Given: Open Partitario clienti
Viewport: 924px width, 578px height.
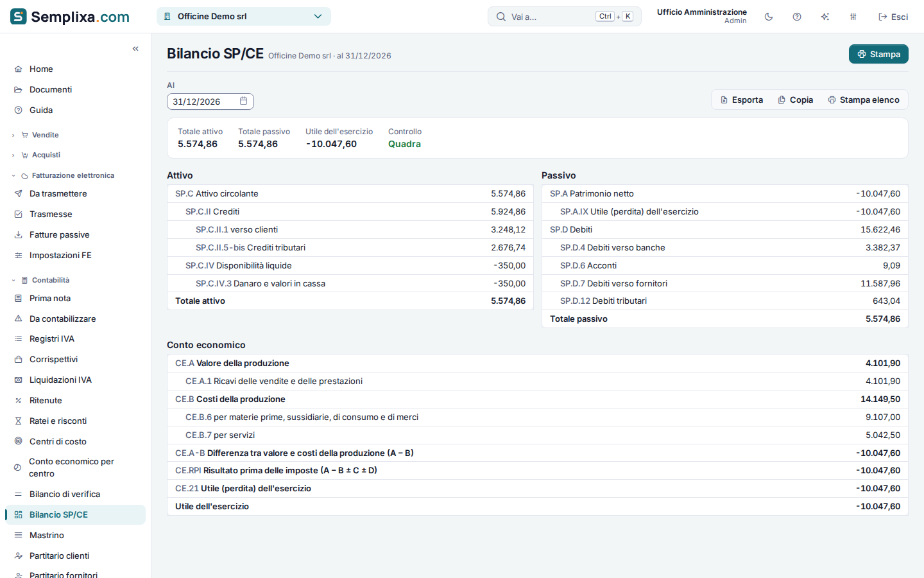Looking at the screenshot, I should pos(75,556).
